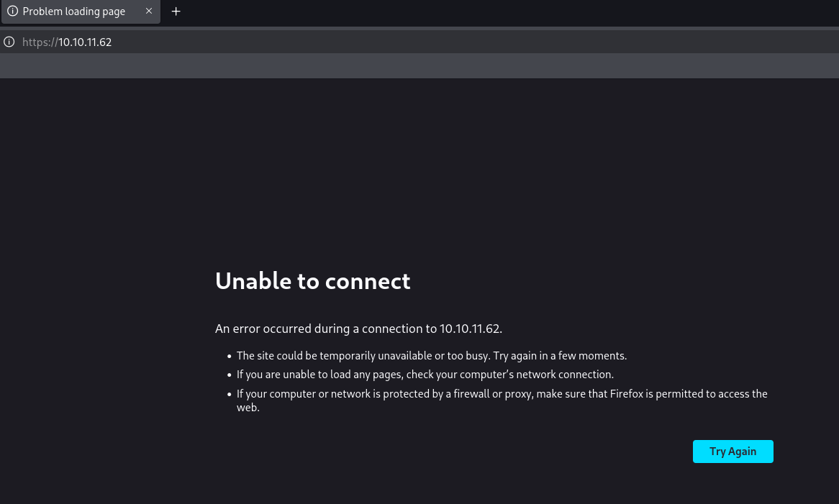
Task: Click the word 'web.' on last line
Action: tap(248, 408)
